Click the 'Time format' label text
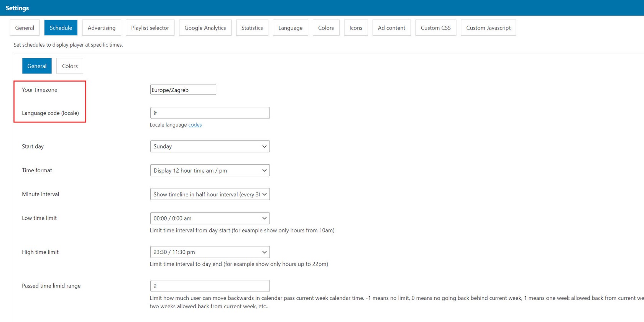Image resolution: width=644 pixels, height=322 pixels. 37,170
